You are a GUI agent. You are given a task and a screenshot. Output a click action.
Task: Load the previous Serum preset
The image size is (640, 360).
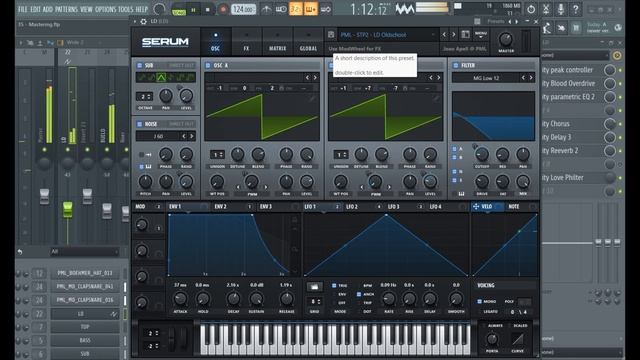click(444, 35)
